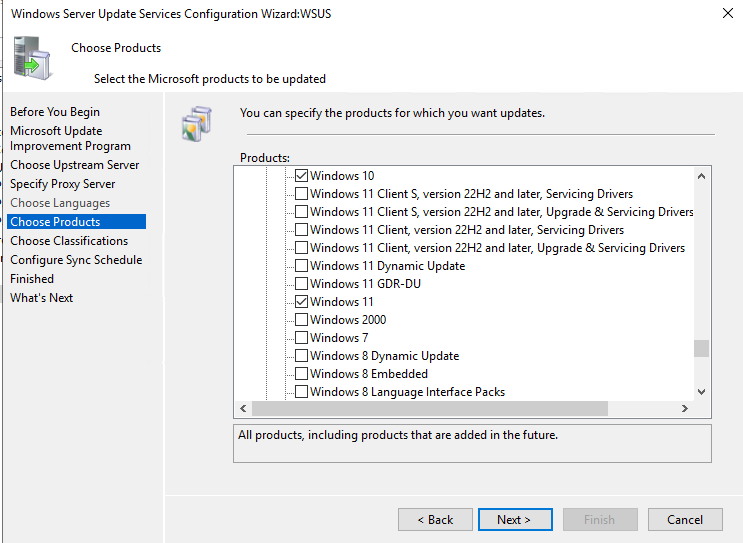Image resolution: width=743 pixels, height=543 pixels.
Task: Jump to Choose Upstream Server step
Action: pos(75,165)
